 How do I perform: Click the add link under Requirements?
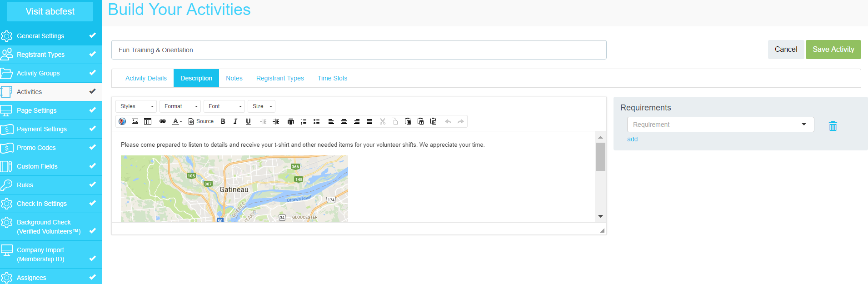632,139
